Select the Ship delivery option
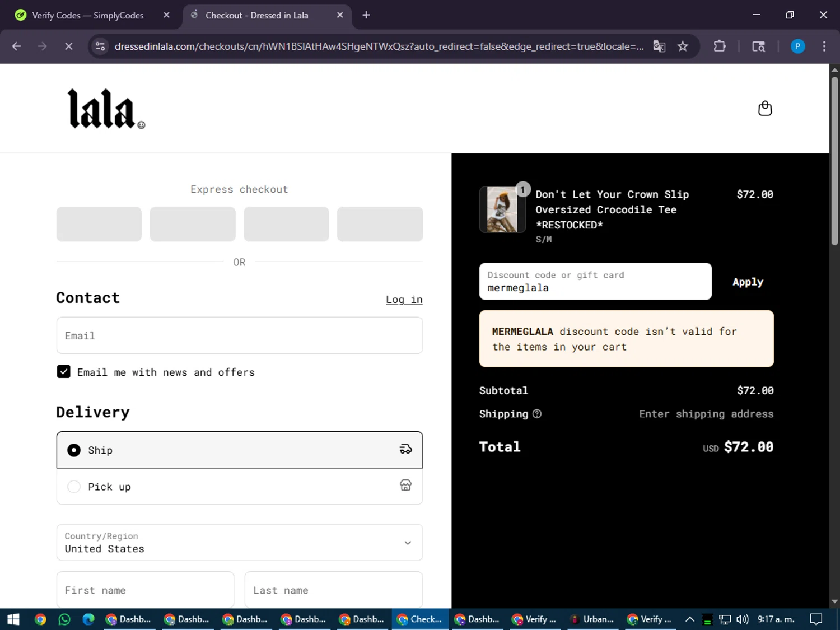This screenshot has height=630, width=840. 240,450
